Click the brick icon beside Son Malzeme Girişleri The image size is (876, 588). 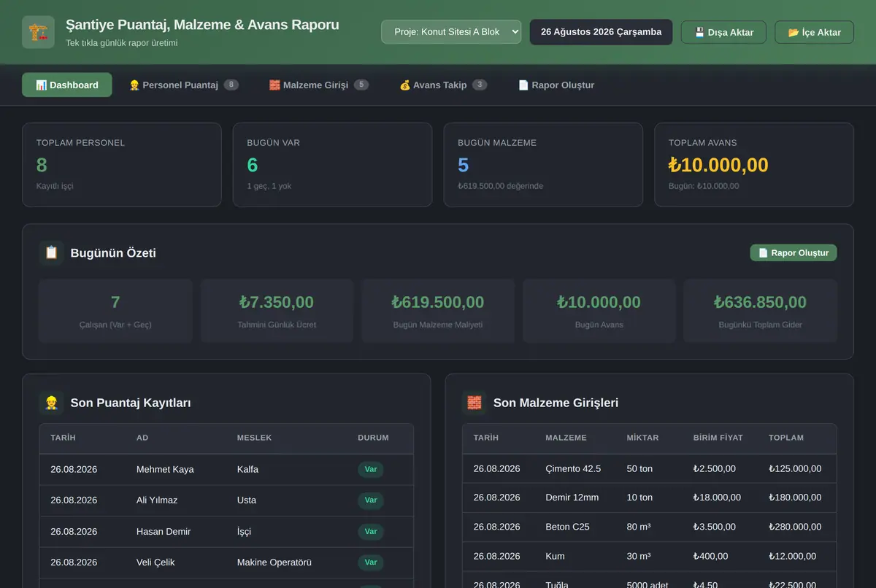tap(474, 403)
